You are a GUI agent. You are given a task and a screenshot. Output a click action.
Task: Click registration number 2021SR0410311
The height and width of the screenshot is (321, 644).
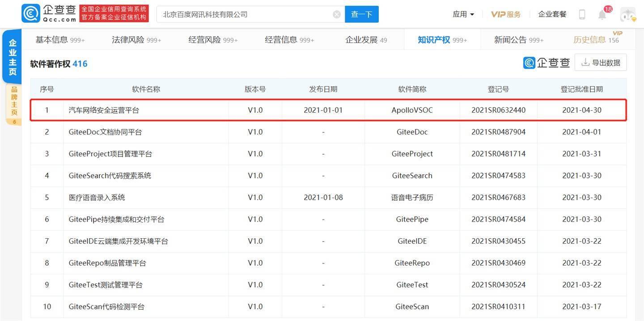pos(498,307)
